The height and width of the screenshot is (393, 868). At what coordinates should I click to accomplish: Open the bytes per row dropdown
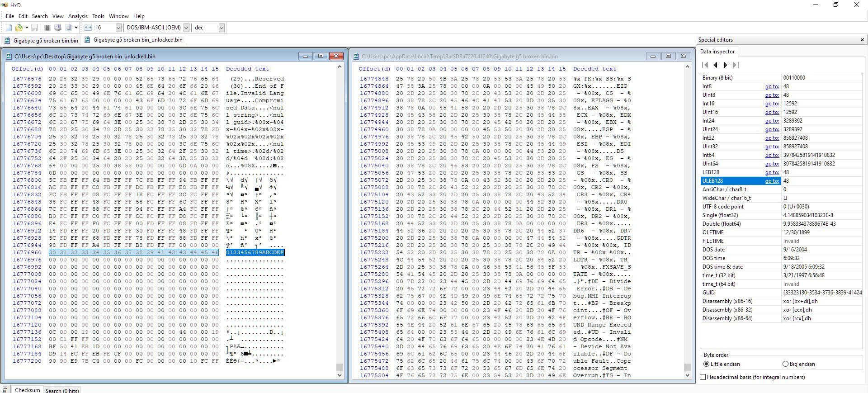[x=118, y=28]
